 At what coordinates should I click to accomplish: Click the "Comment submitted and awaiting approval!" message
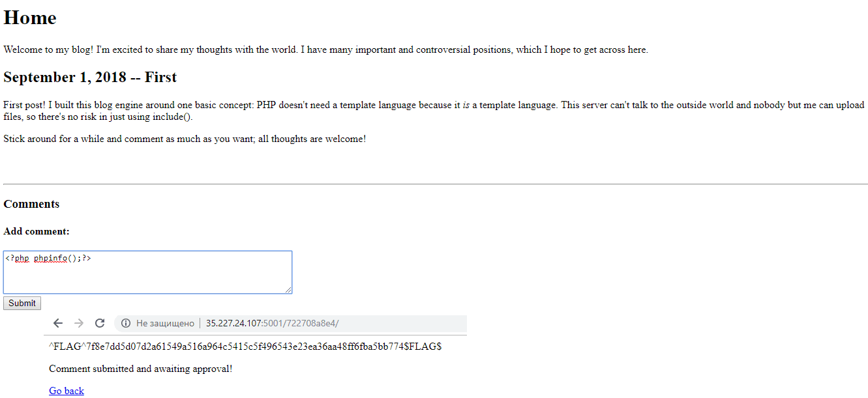click(140, 369)
